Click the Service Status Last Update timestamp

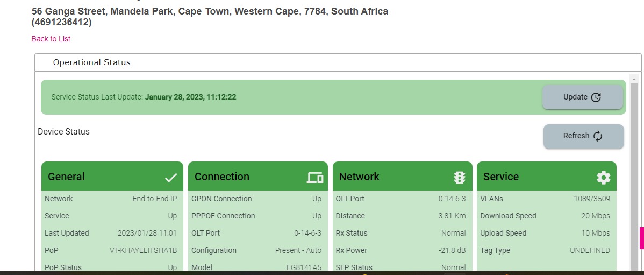point(191,97)
